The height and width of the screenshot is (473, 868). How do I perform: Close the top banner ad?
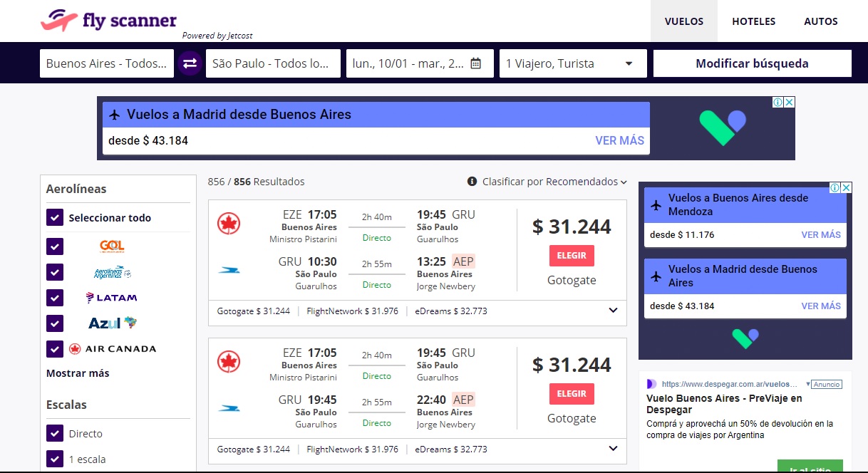pyautogui.click(x=789, y=103)
